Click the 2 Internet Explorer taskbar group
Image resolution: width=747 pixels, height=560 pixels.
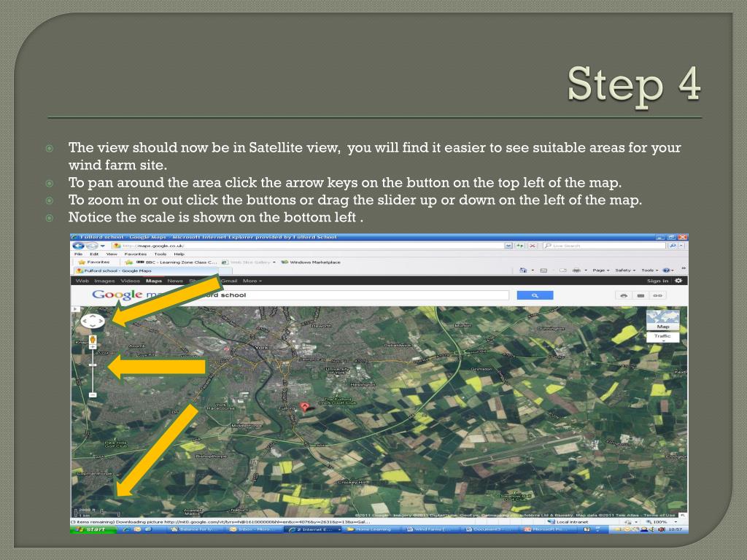coord(314,529)
